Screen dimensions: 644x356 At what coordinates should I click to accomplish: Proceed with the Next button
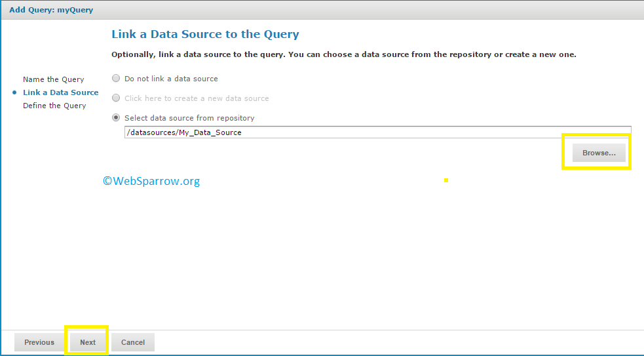(x=88, y=342)
